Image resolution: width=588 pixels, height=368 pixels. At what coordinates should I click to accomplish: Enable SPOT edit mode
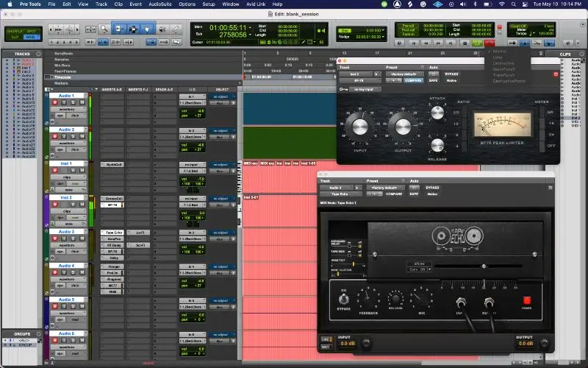point(32,31)
